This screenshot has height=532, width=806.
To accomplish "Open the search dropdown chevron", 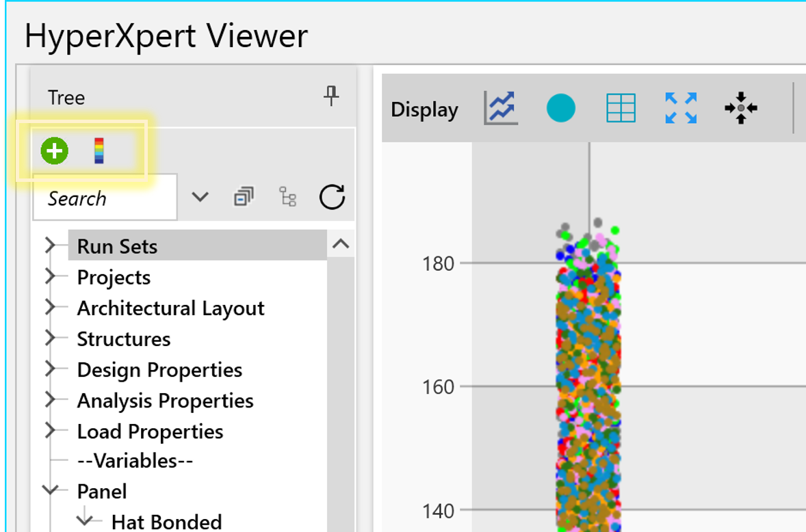I will [200, 197].
